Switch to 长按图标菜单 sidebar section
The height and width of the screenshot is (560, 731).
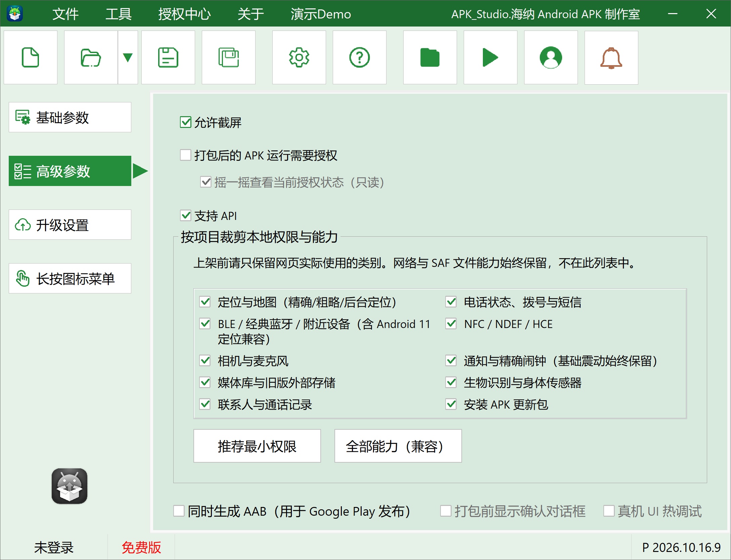[x=70, y=278]
